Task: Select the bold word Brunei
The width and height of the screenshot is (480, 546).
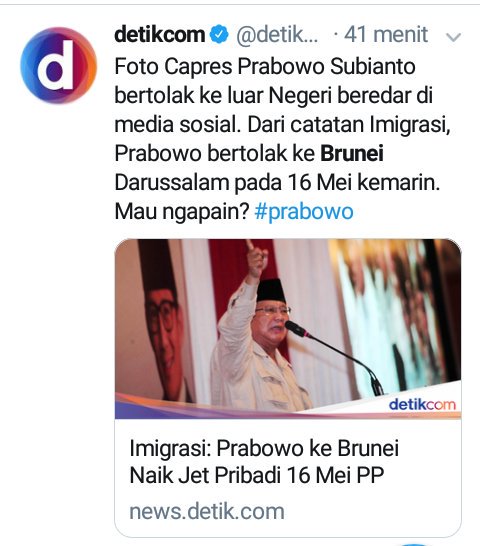Action: [x=352, y=153]
